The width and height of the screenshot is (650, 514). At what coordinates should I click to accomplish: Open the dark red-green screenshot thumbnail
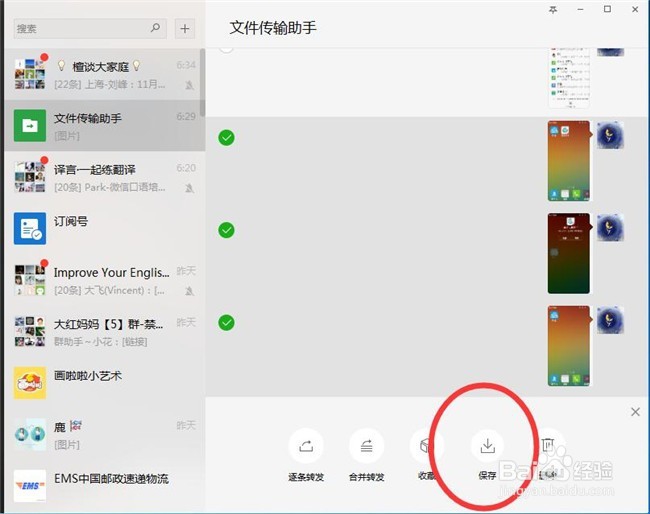click(569, 253)
